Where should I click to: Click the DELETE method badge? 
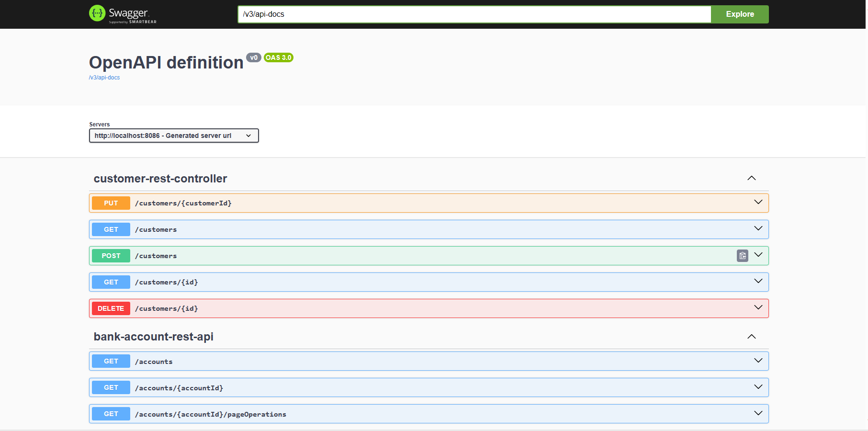111,308
